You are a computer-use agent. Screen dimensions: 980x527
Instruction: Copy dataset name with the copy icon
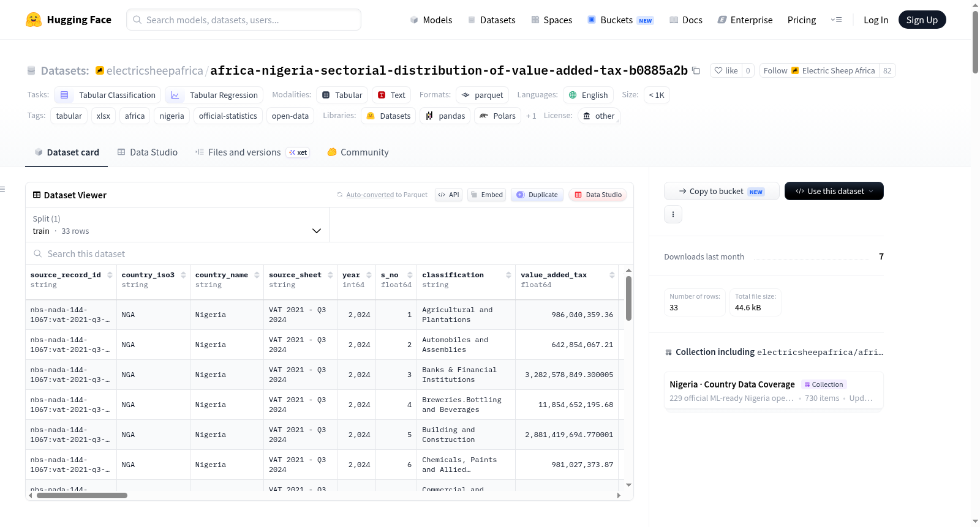pos(696,70)
